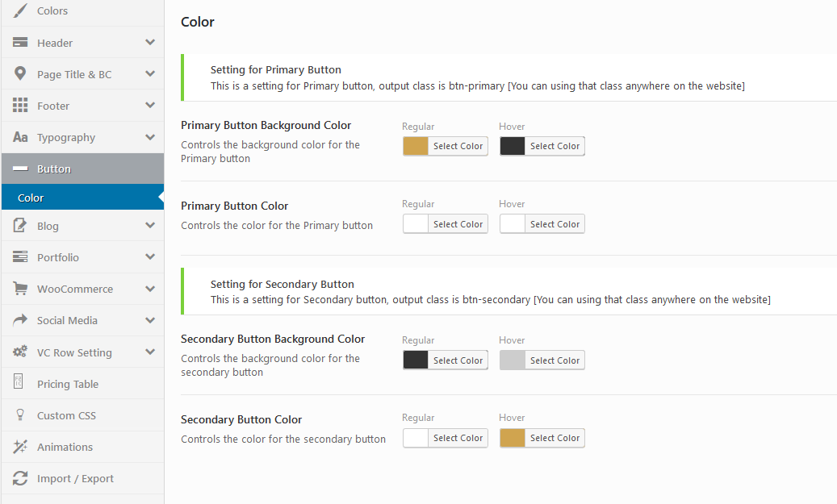Click Select Color for Primary Button Color Regular
This screenshot has height=504, width=837.
(x=458, y=224)
